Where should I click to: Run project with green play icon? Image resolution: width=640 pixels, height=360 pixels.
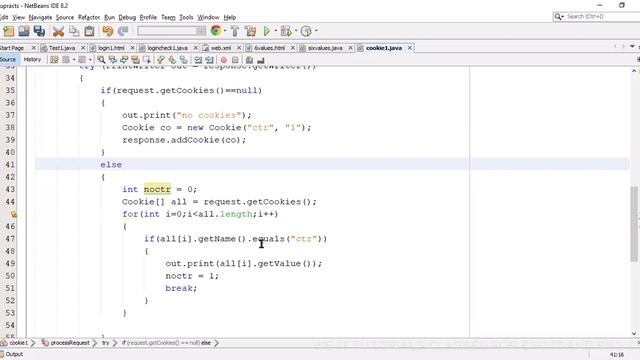point(267,31)
